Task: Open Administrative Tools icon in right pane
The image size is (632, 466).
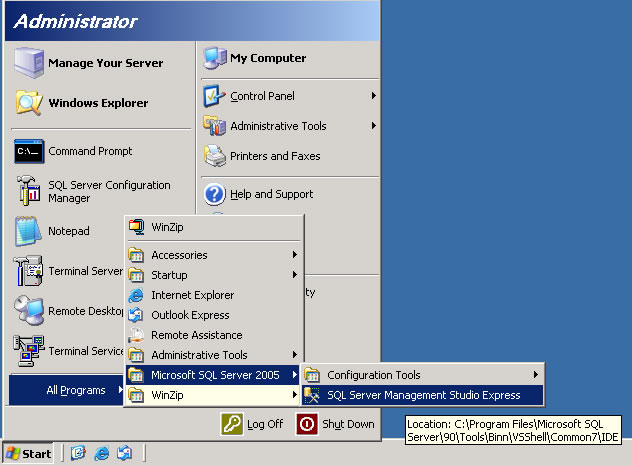Action: coord(214,126)
